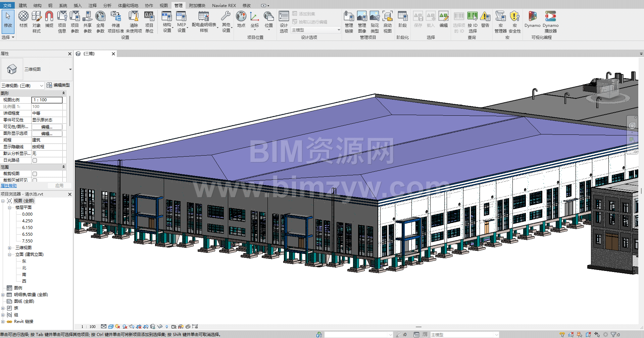Launch the Dynamo Player (播放器)

551,22
